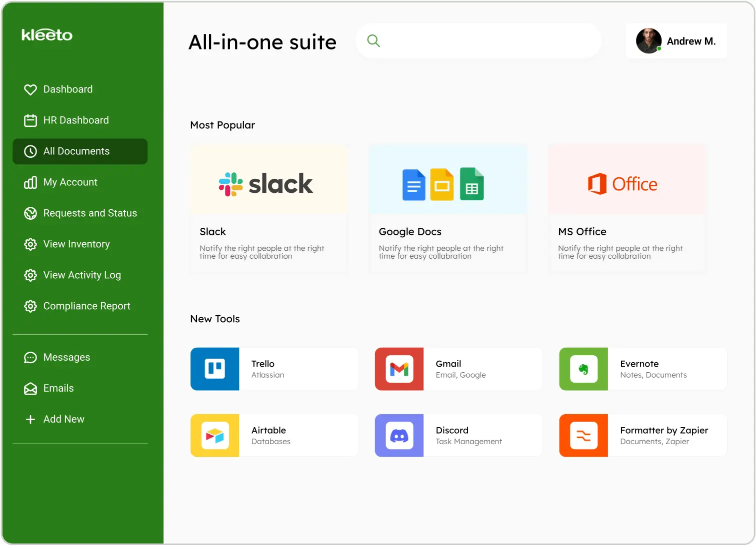Click the Task Management label
The width and height of the screenshot is (756, 546).
(x=468, y=442)
